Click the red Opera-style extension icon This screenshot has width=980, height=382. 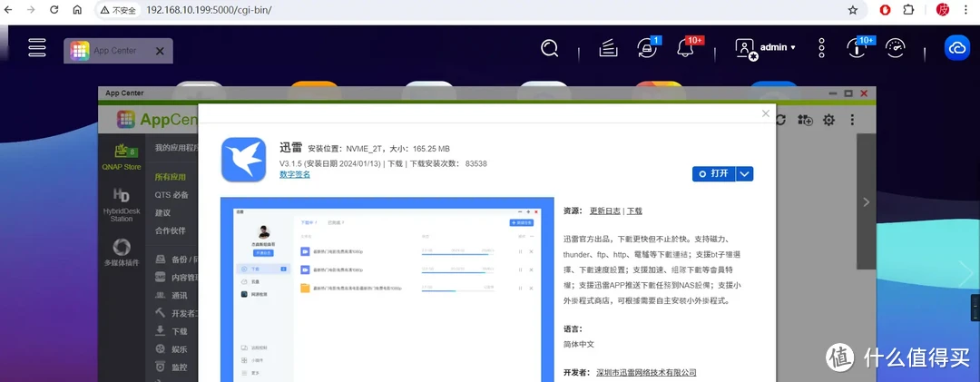[885, 10]
